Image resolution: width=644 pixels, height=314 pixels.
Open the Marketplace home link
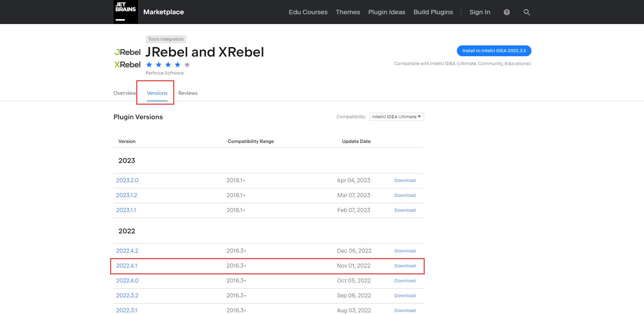pos(163,12)
